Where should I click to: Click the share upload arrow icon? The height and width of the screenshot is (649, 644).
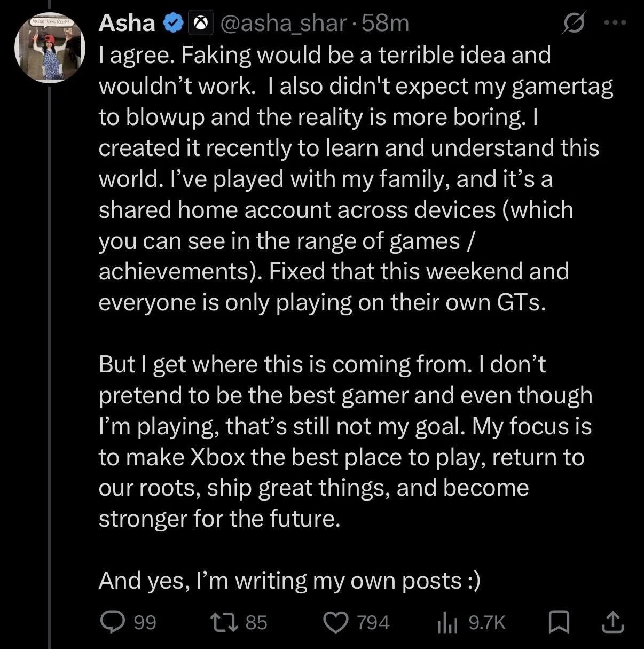612,622
